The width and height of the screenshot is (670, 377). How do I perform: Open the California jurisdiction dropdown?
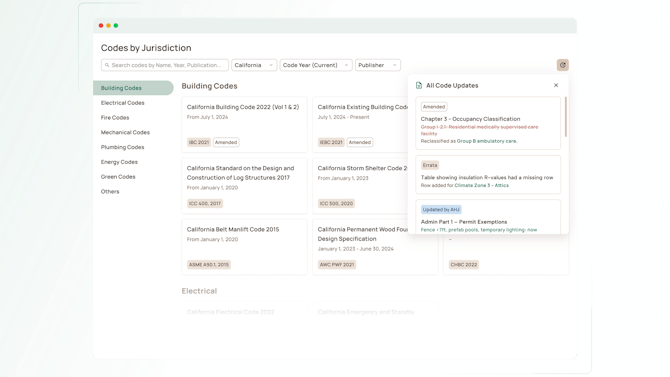coord(254,65)
